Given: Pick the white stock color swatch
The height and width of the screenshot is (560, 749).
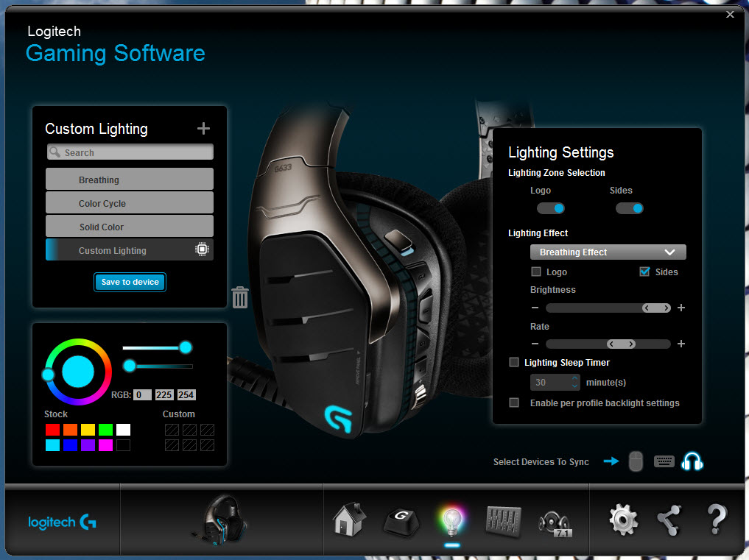Looking at the screenshot, I should pyautogui.click(x=123, y=430).
